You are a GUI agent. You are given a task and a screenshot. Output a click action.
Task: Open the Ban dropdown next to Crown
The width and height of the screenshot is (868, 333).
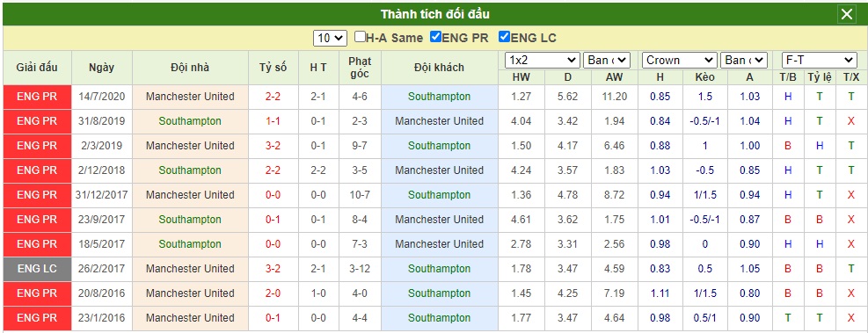(744, 60)
